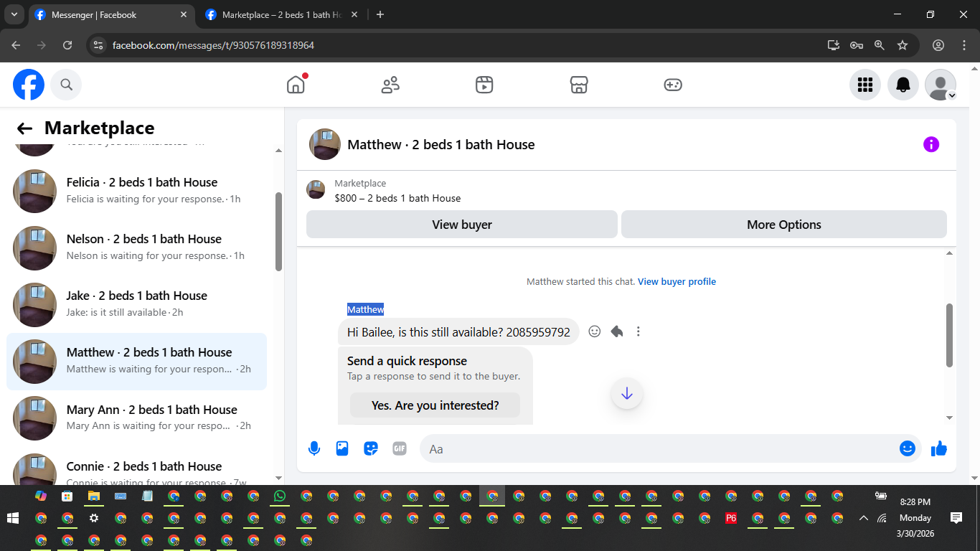980x551 pixels.
Task: Click Matthew's avatar in chat header
Action: pyautogui.click(x=325, y=144)
